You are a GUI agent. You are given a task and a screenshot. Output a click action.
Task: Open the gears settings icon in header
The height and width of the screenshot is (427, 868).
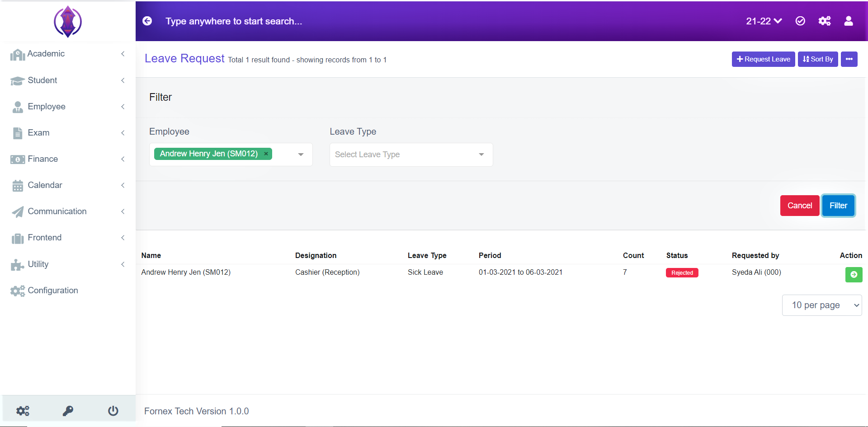(825, 21)
